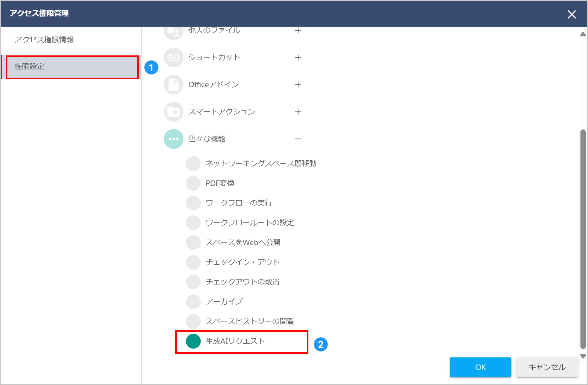Click the Smart Action folder star icon

point(173,112)
